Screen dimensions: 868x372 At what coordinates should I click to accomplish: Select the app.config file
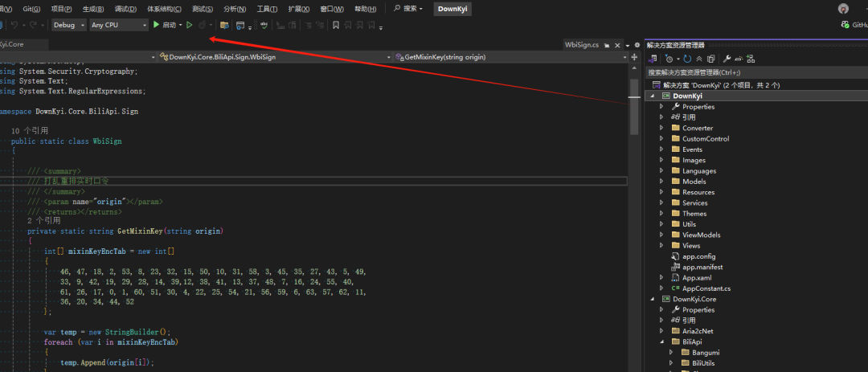[x=698, y=256]
